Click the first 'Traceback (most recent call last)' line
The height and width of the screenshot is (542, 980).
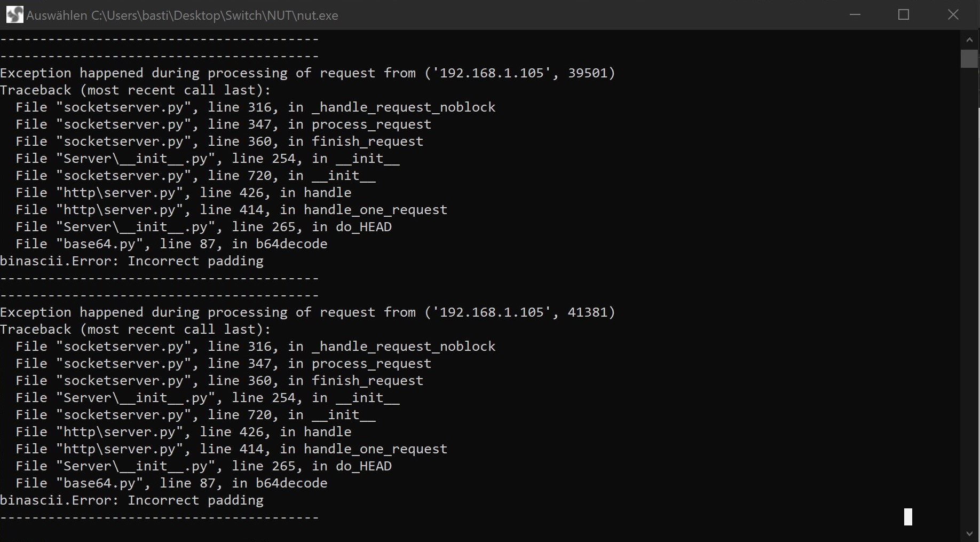(136, 90)
